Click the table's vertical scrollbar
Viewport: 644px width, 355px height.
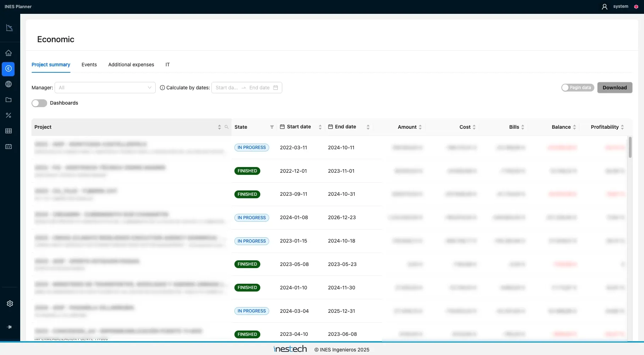click(x=630, y=147)
